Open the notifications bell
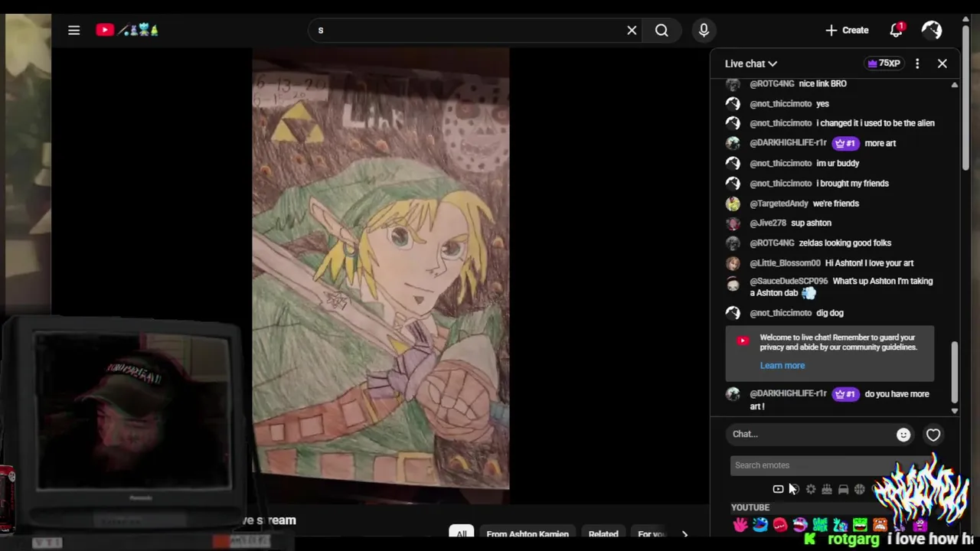 point(896,31)
